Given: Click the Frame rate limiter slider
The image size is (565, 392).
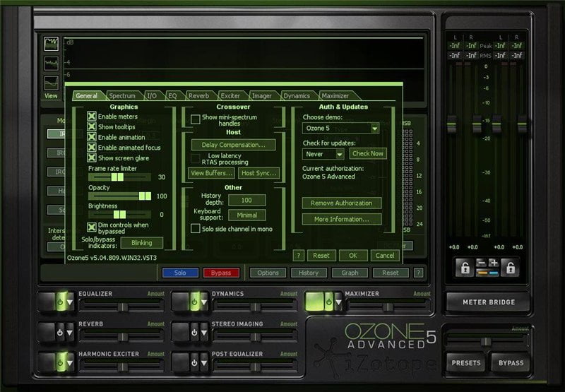Looking at the screenshot, I should (x=119, y=177).
